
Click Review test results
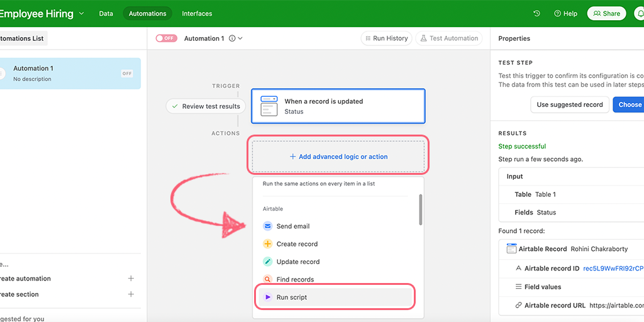[x=206, y=106]
